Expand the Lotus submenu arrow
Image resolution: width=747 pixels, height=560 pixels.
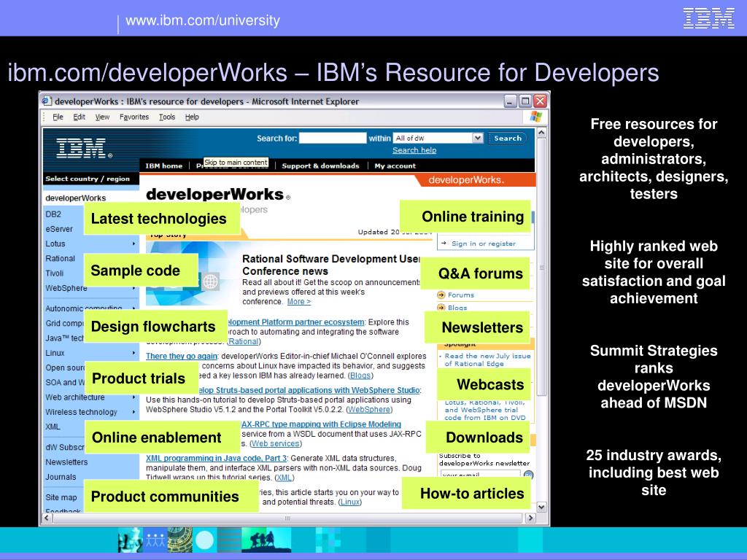click(x=134, y=244)
